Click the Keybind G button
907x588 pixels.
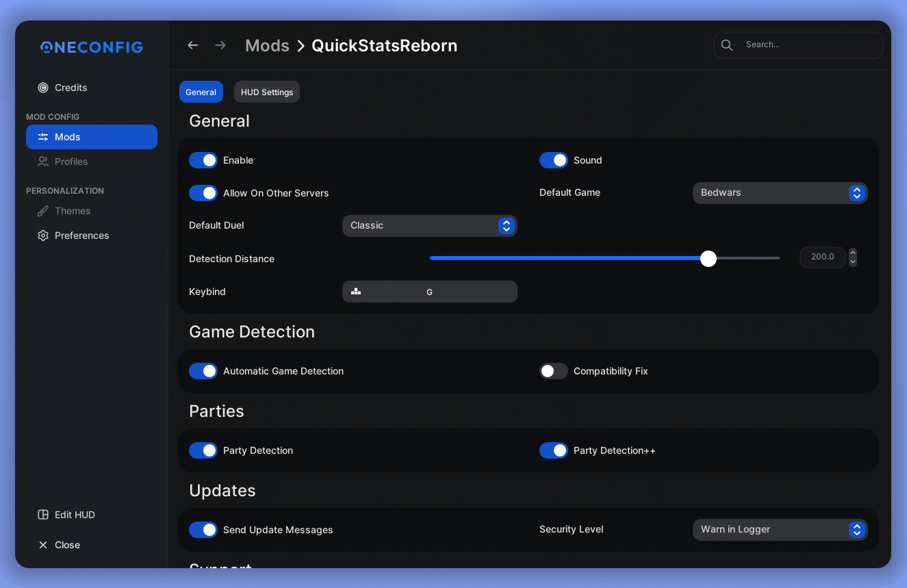[x=430, y=292]
